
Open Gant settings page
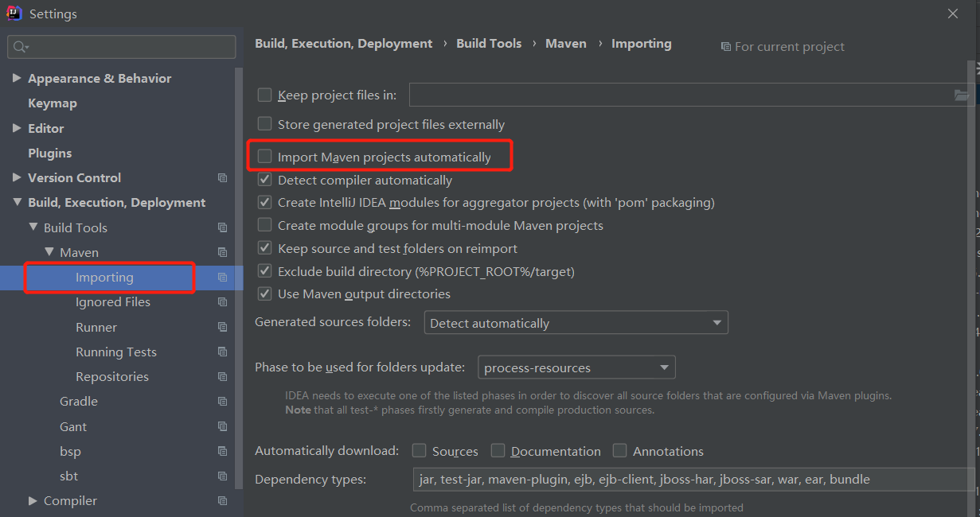tap(73, 426)
